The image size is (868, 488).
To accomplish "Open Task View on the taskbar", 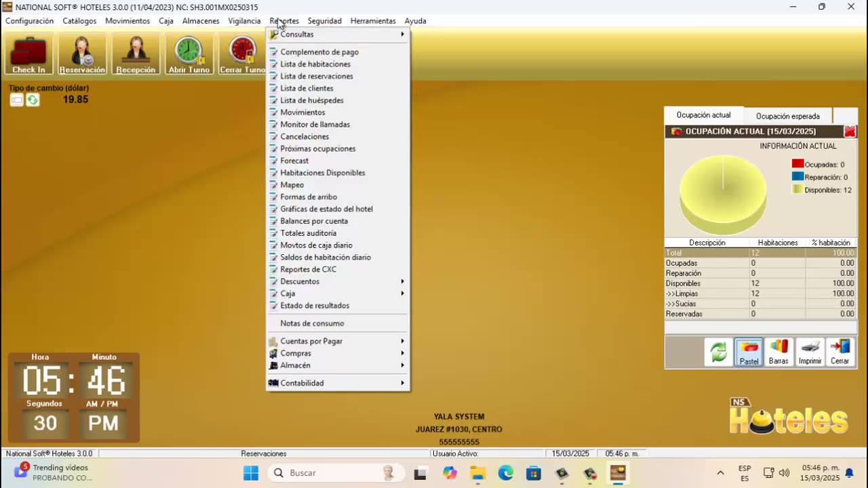I will [420, 473].
